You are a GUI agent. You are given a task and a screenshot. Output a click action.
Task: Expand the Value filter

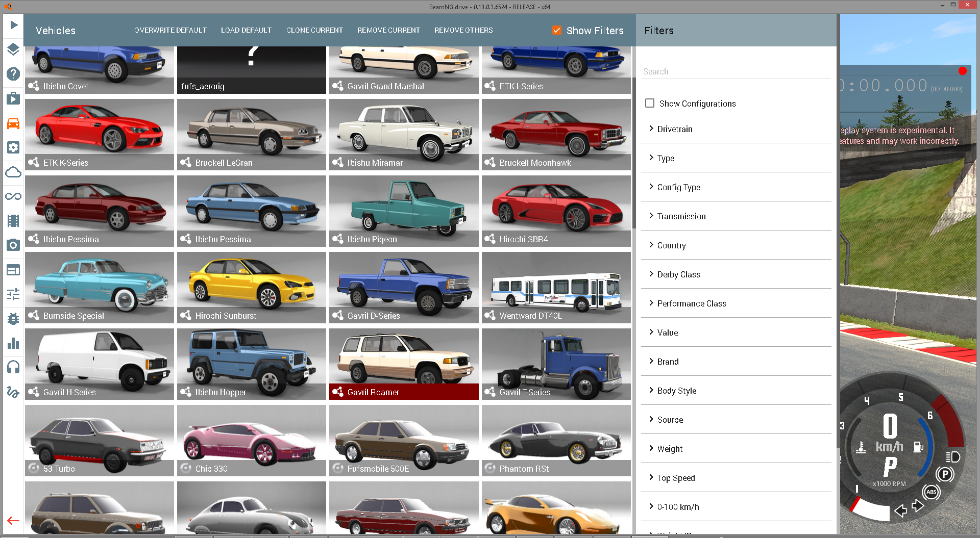736,332
